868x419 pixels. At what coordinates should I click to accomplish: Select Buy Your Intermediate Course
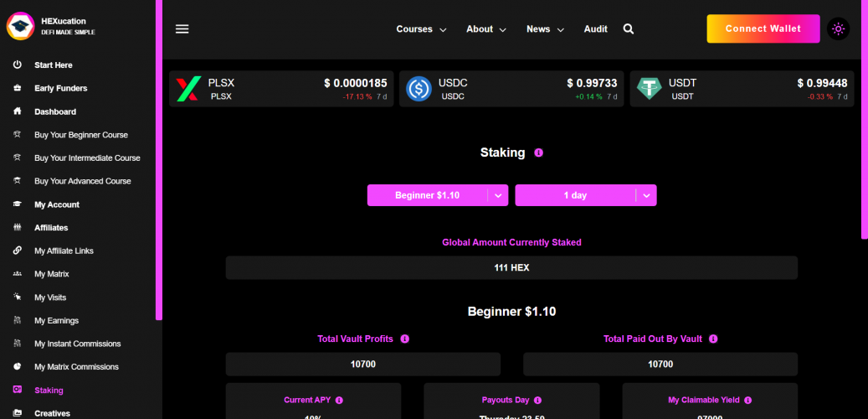click(x=87, y=158)
